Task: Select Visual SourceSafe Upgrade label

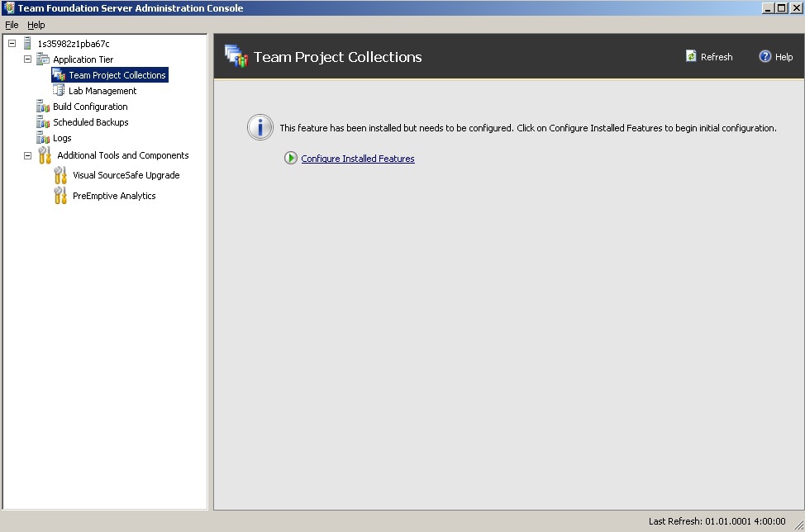Action: (126, 175)
